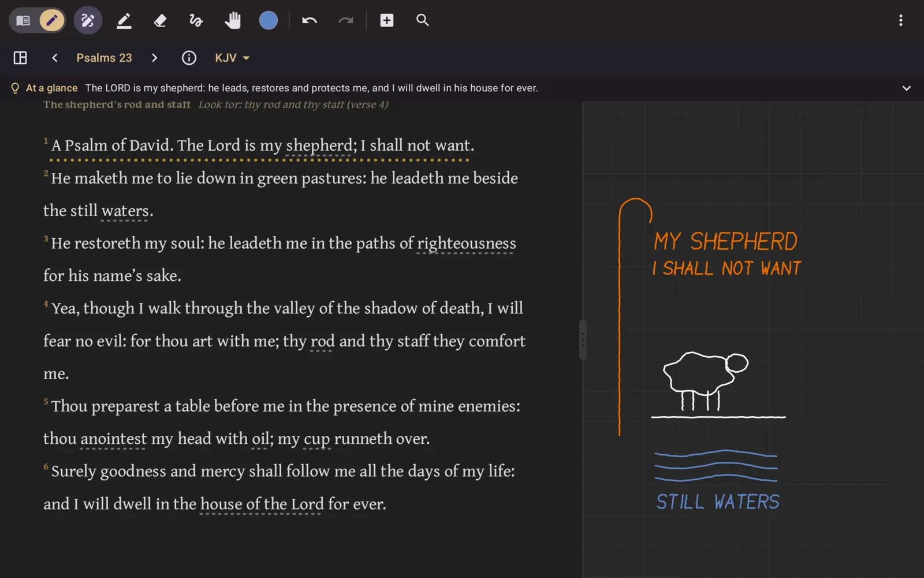Click the phrase house of the Lord
Viewport: 924px width, 578px height.
pos(262,504)
